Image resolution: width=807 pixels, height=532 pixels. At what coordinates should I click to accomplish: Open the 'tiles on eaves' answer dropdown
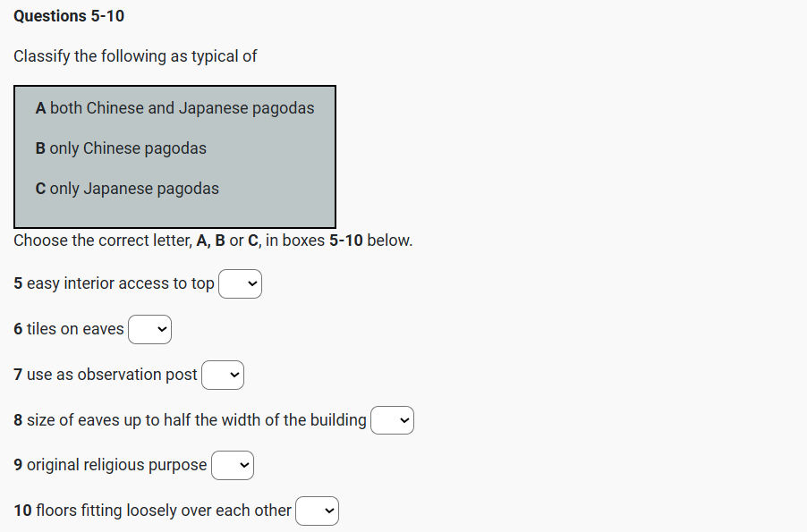click(149, 330)
